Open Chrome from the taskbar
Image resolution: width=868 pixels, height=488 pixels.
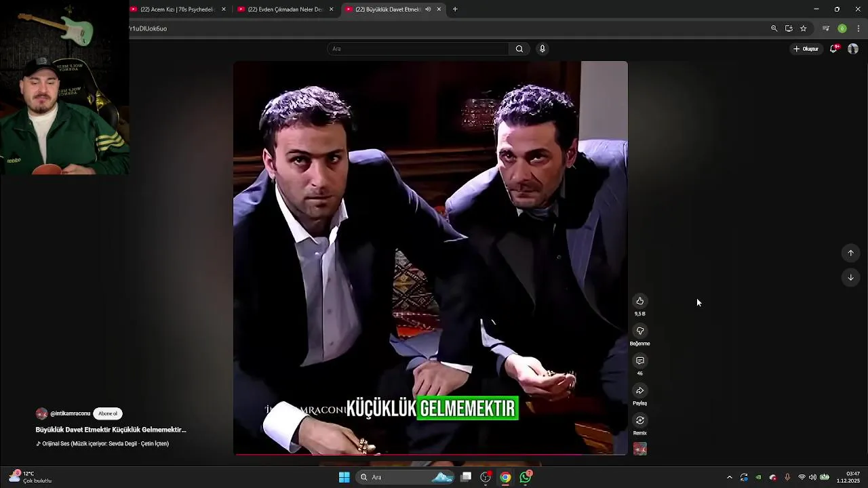point(505,477)
